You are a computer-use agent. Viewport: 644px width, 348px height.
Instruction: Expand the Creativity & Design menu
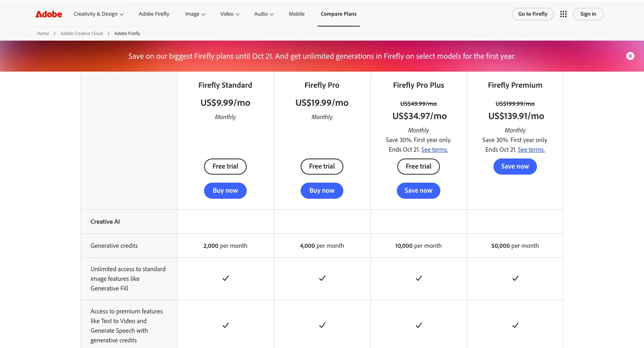point(99,14)
